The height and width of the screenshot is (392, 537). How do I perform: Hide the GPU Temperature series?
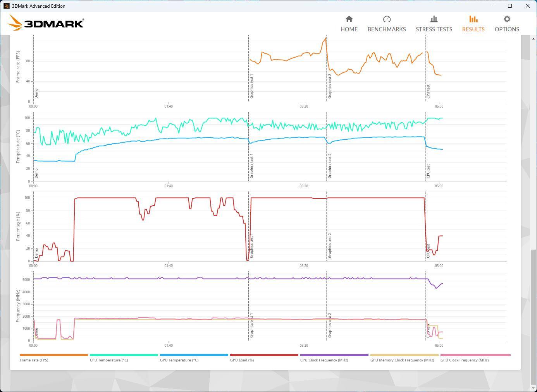179,360
